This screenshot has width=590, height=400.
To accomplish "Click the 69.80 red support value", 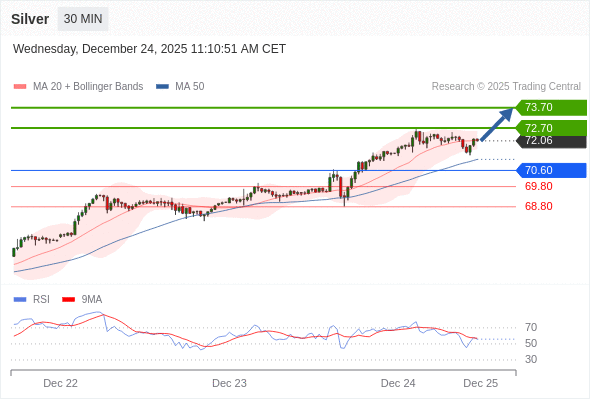I will 538,186.
